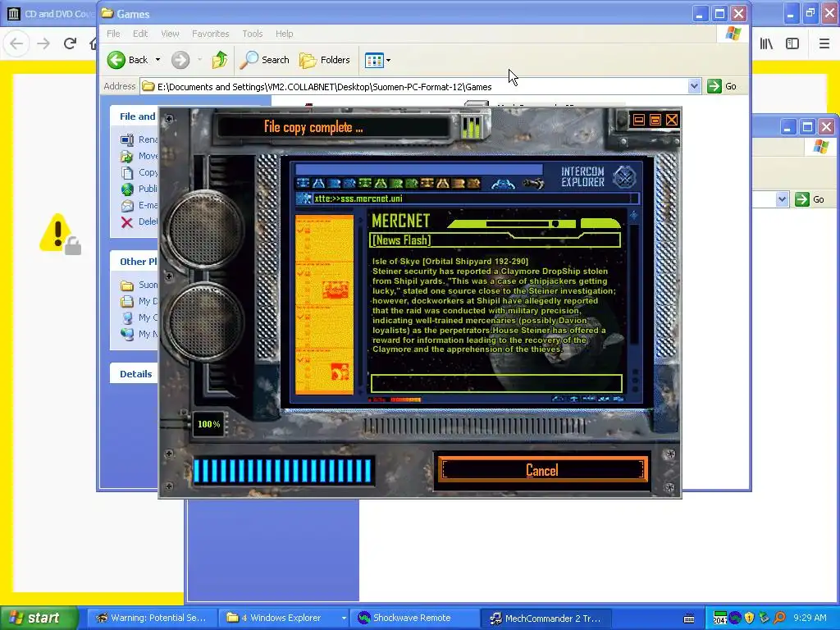Click the Games folder icon in the title bar
840x630 pixels.
pyautogui.click(x=107, y=13)
